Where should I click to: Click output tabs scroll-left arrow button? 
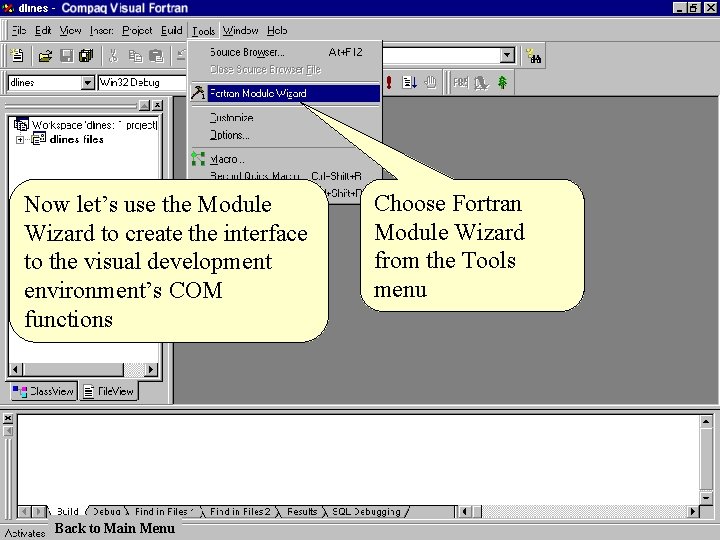[x=25, y=512]
